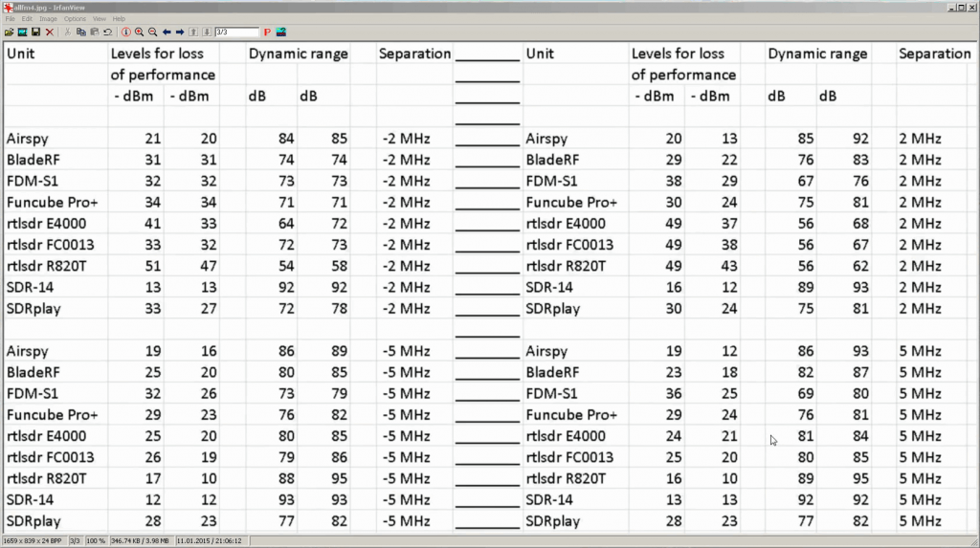Click value 51 in left rtlsdr R820T row
Viewport: 980px width, 548px height.
coord(152,266)
